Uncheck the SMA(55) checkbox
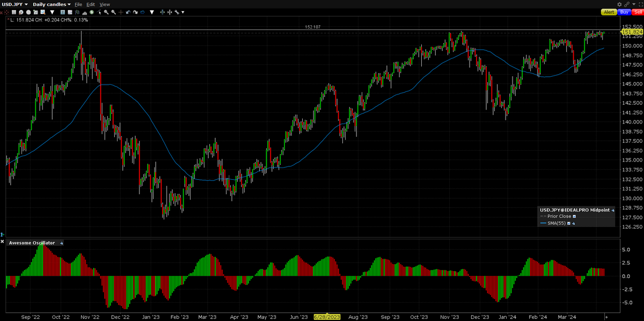The image size is (644, 321). [x=569, y=223]
